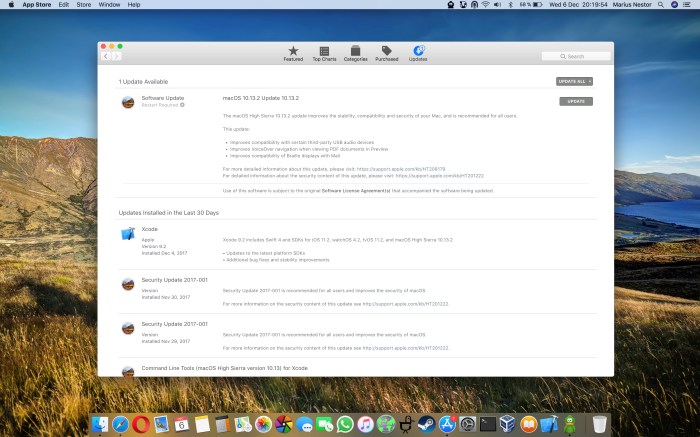The image size is (700, 437).
Task: Click 'Updates Installed in the Last 30 Days'
Action: coord(169,213)
